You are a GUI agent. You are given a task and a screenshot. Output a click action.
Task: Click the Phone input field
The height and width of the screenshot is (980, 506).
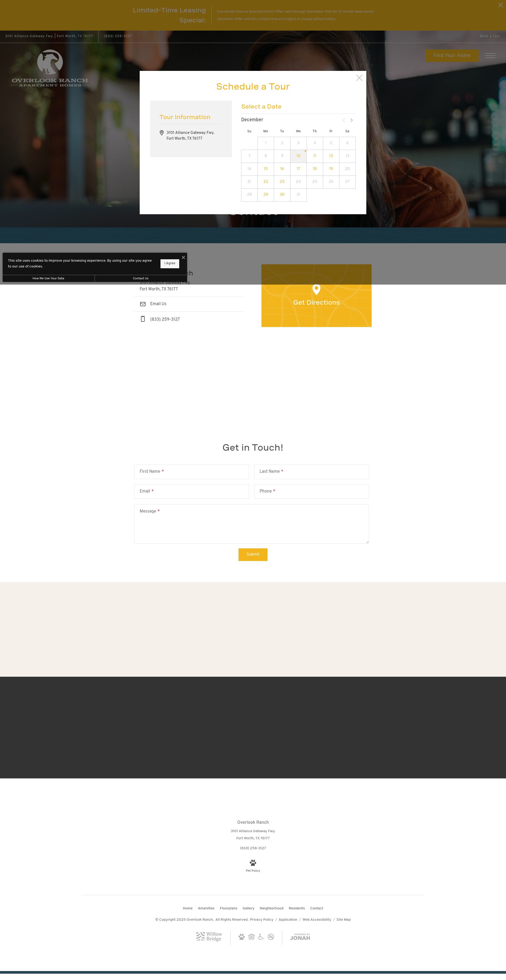[311, 491]
